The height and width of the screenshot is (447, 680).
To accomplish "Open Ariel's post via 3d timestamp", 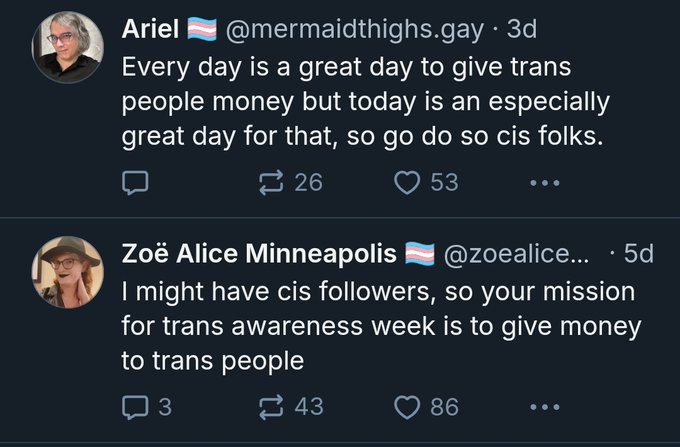I will 522,30.
